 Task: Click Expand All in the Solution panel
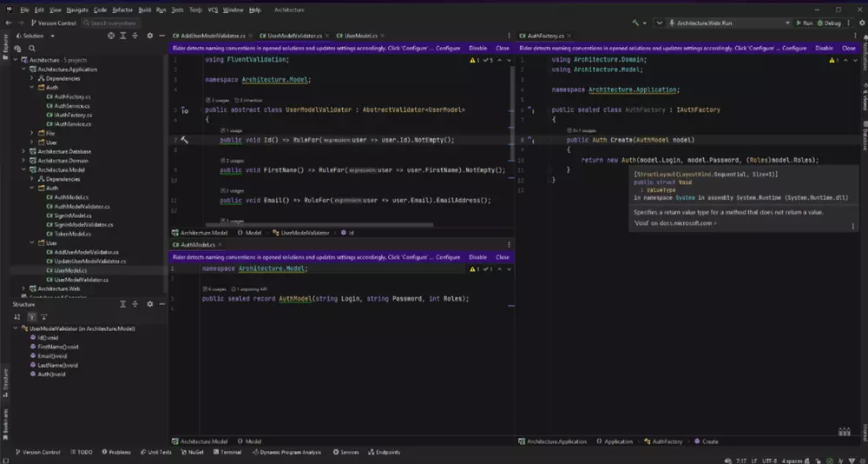click(x=123, y=36)
